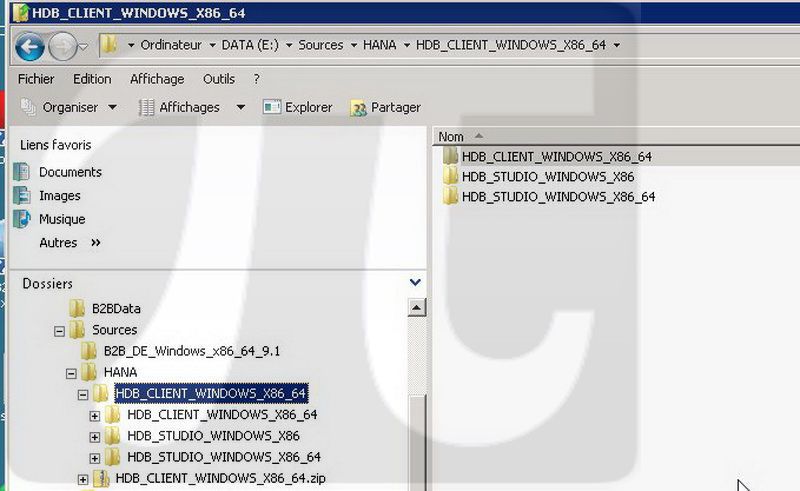Open the Organiser toolbar menu
800x491 pixels.
tap(69, 107)
